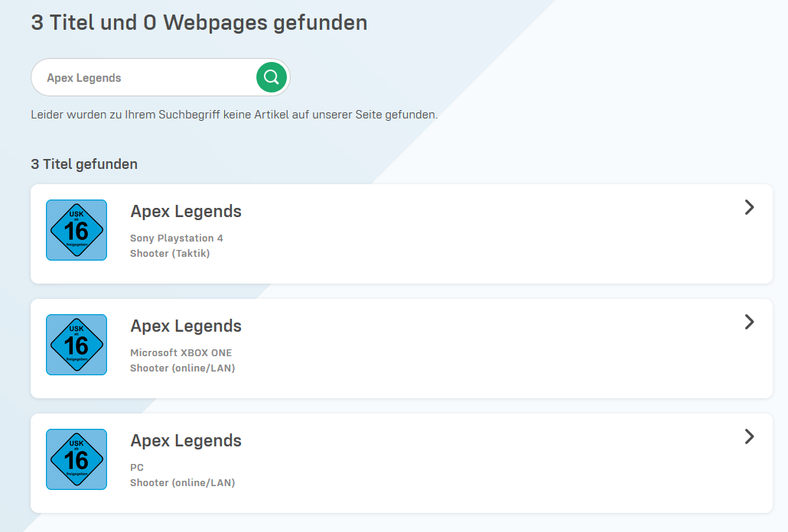
Task: Click '3 Titel und 0 Webpages gefunden' heading
Action: (199, 23)
